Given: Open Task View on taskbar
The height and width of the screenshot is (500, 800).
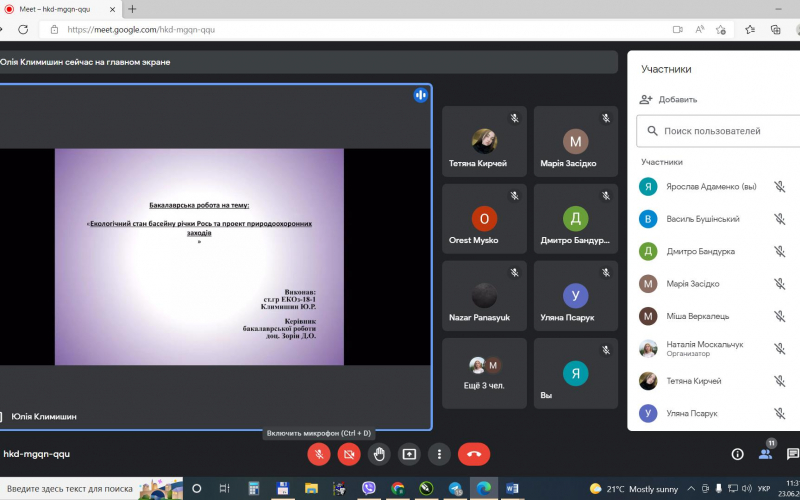Looking at the screenshot, I should pyautogui.click(x=224, y=489).
